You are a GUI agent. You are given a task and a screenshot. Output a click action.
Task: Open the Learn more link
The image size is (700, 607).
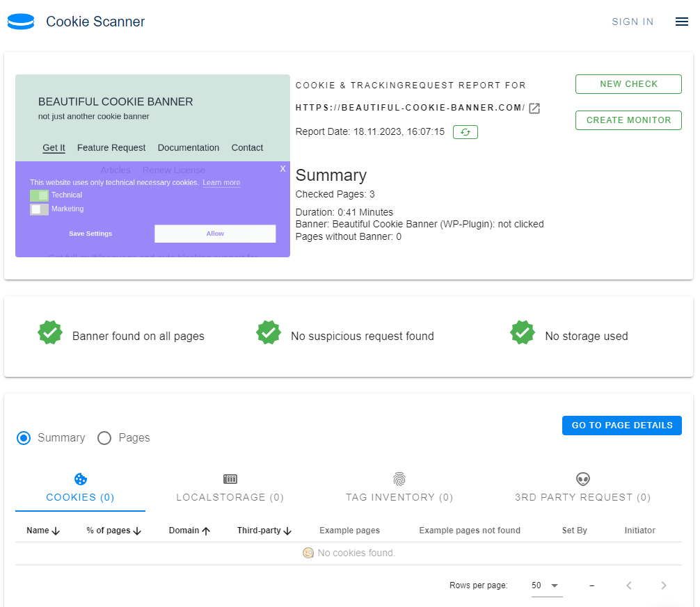pyautogui.click(x=221, y=182)
